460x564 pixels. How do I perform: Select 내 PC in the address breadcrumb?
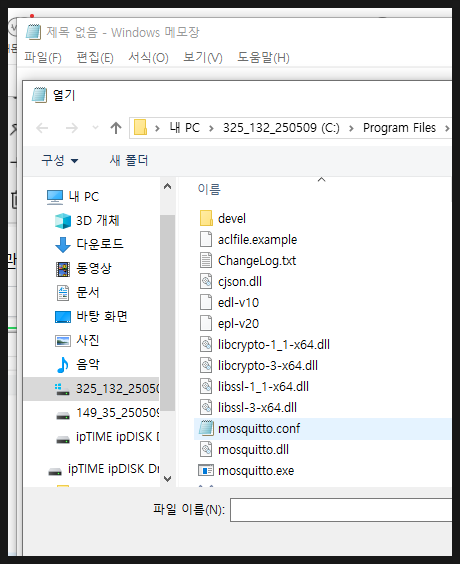coord(185,128)
